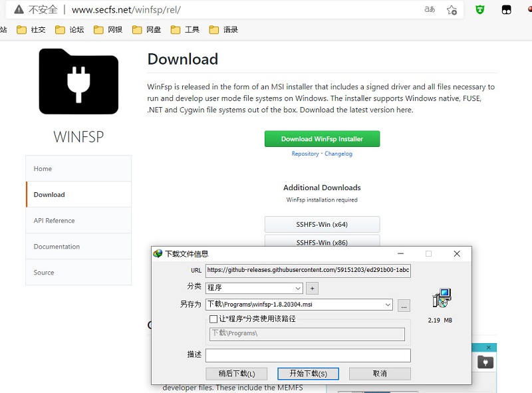Select Download in the sidebar menu
Screen dimensions: 532x393
tap(78, 194)
